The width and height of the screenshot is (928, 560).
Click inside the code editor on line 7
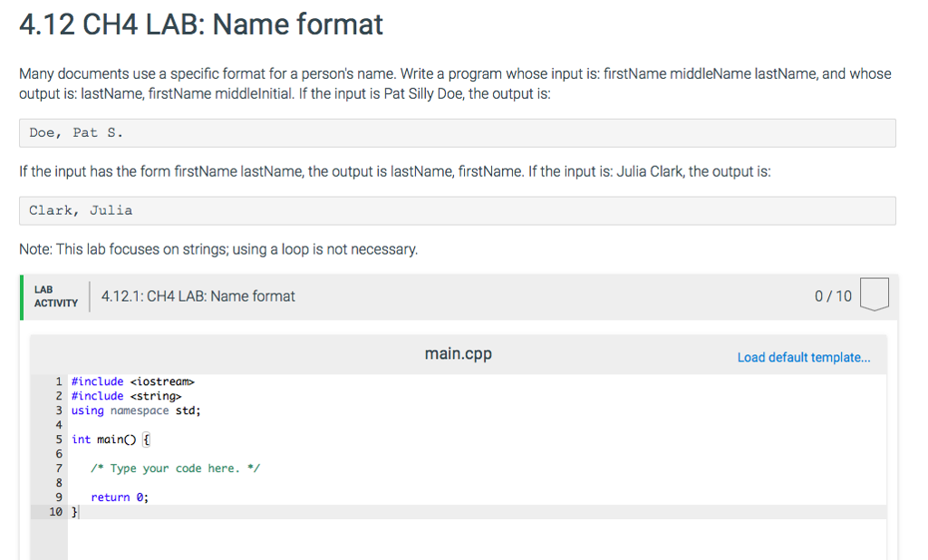click(x=175, y=468)
